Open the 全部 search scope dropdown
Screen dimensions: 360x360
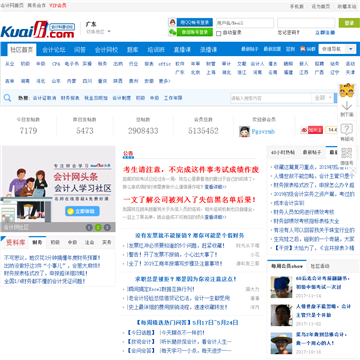[x=323, y=98]
